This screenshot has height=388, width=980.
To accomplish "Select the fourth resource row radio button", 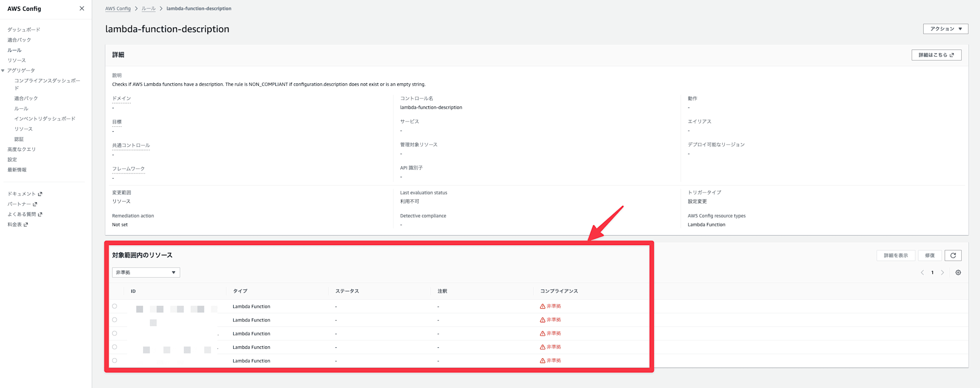I will pos(115,347).
